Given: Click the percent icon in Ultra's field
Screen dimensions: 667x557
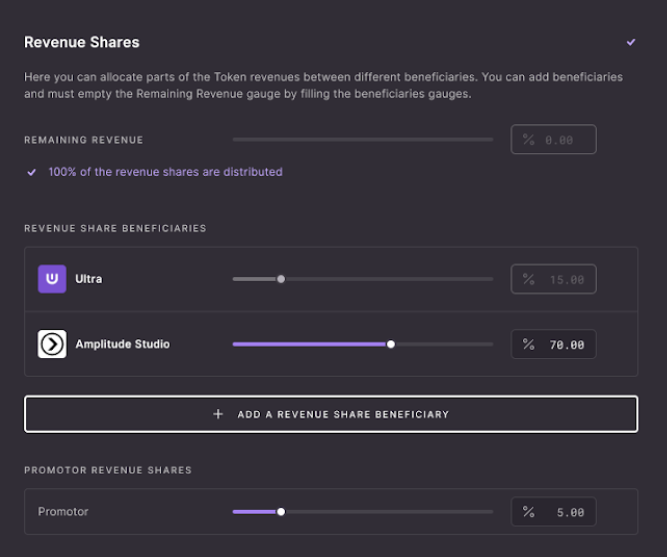Looking at the screenshot, I should [528, 280].
